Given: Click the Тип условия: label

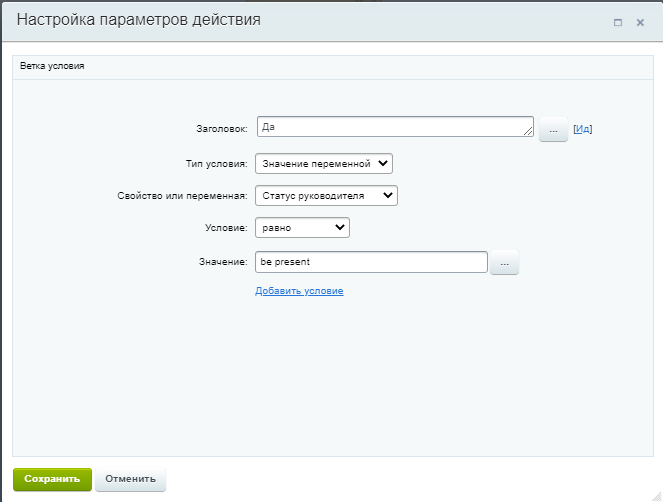Looking at the screenshot, I should 216,164.
